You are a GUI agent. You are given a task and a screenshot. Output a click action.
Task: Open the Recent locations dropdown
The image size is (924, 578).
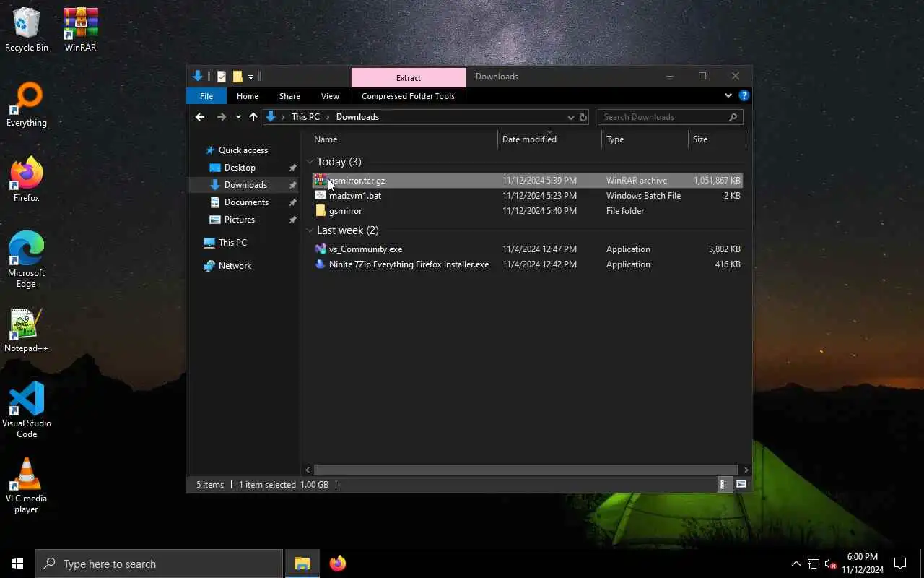pyautogui.click(x=238, y=117)
